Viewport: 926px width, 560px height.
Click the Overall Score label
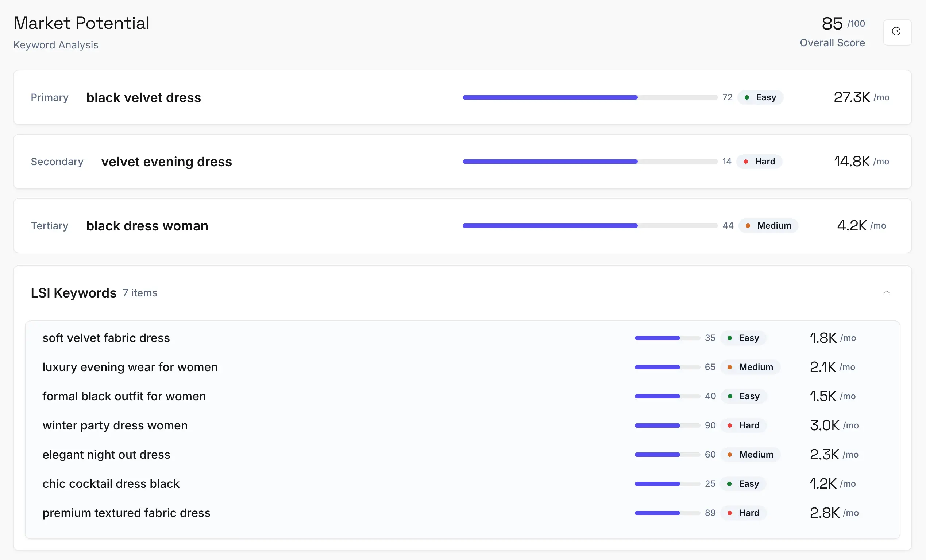832,43
